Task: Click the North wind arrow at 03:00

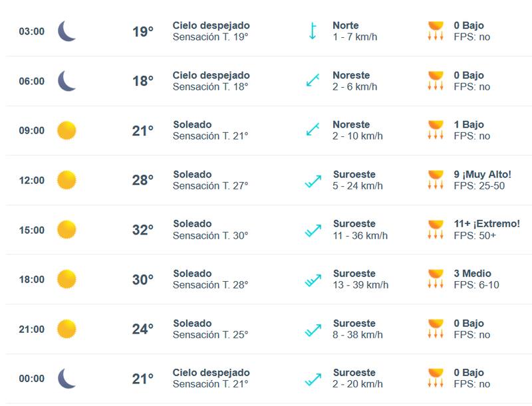Action: click(x=313, y=31)
